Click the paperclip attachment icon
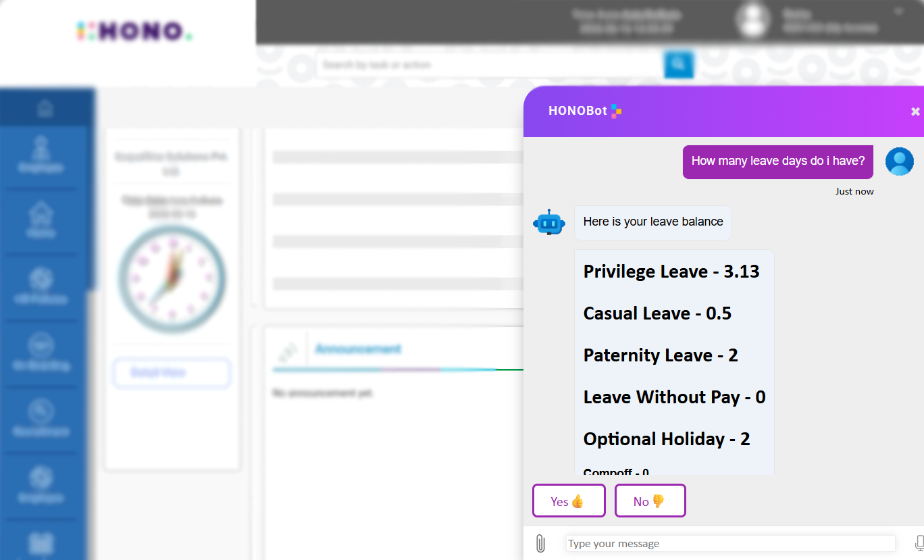Image resolution: width=924 pixels, height=560 pixels. click(540, 544)
